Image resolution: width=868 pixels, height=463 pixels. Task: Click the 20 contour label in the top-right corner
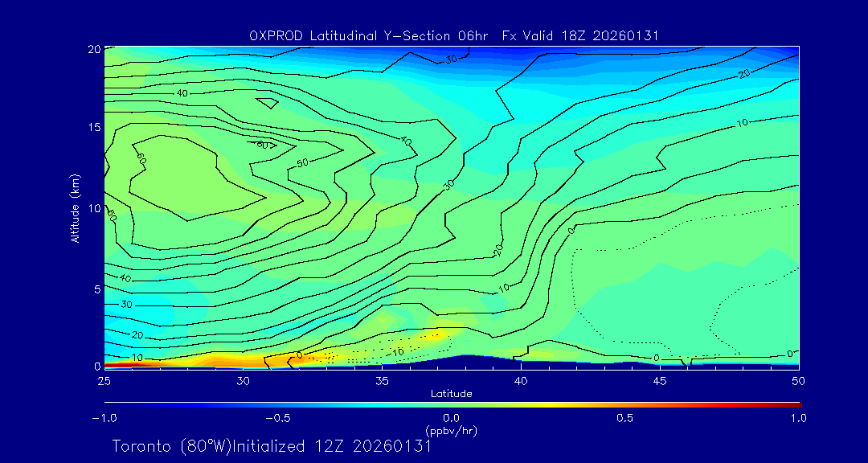point(744,73)
